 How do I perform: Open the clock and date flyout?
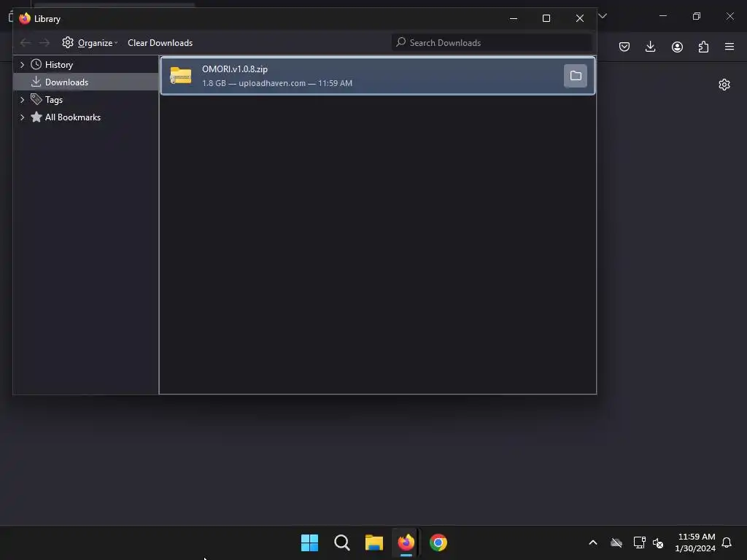(x=695, y=542)
